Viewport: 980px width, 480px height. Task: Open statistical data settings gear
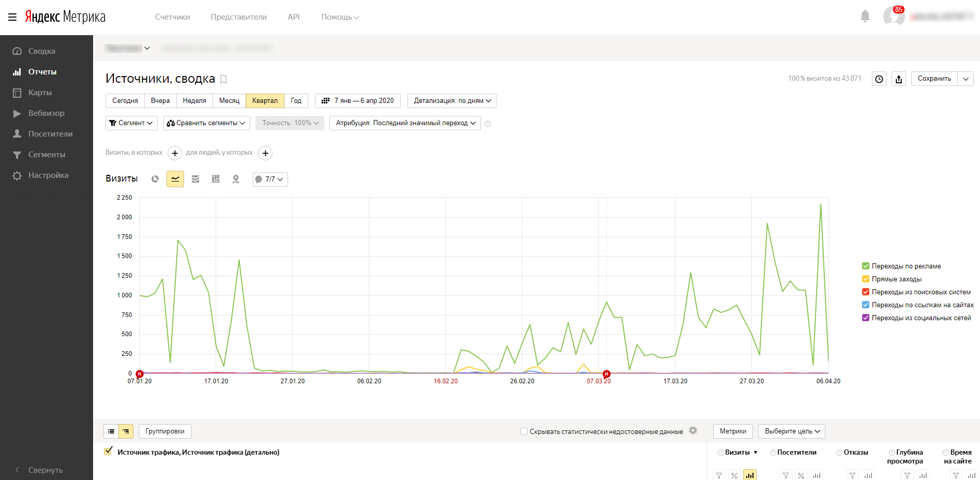693,431
